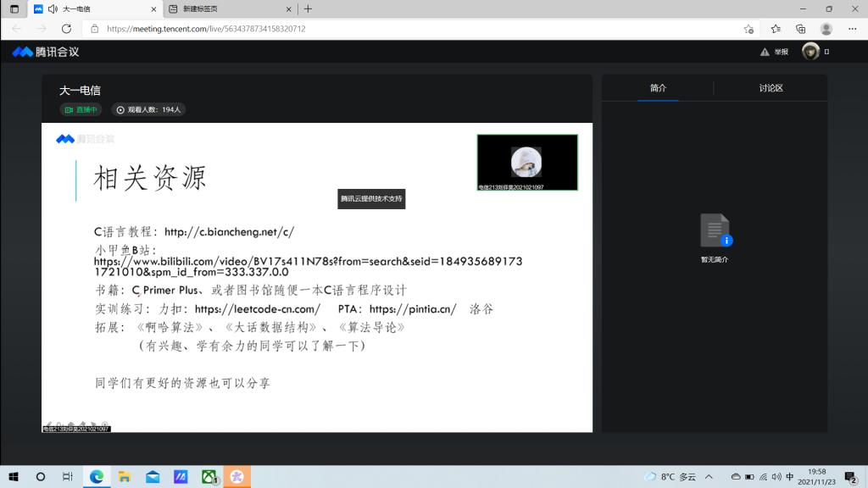Image resolution: width=868 pixels, height=488 pixels.
Task: Click the 直播中 live status badge
Action: pos(80,109)
